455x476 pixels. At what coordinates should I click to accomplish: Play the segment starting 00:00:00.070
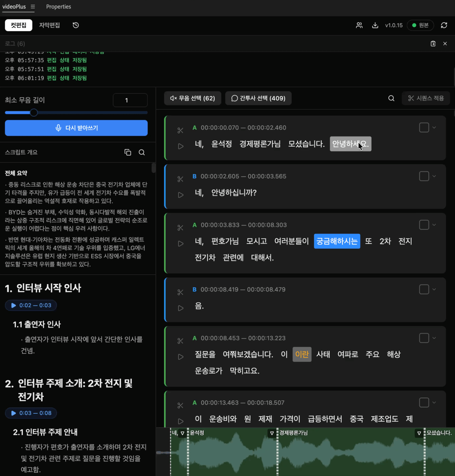tap(181, 146)
